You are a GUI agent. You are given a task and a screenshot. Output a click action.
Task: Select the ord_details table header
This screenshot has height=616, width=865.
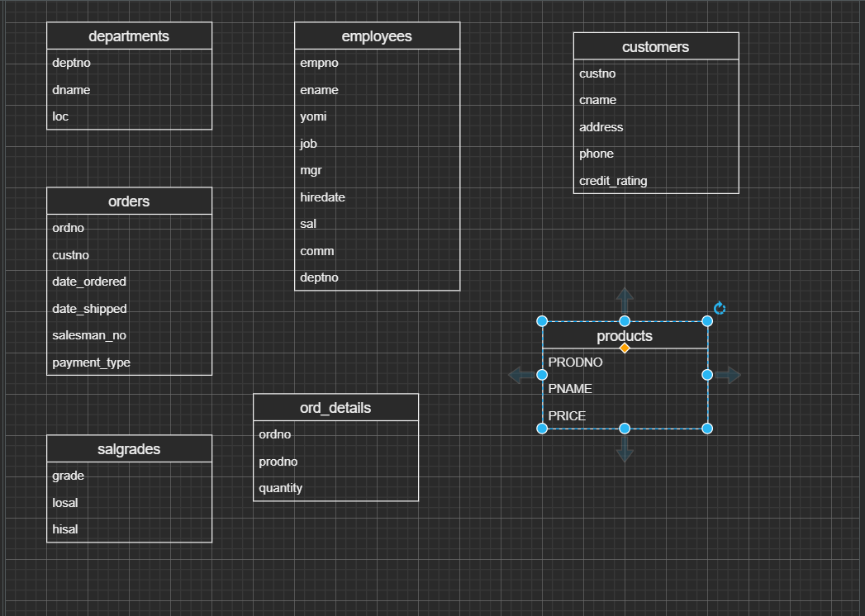coord(335,407)
